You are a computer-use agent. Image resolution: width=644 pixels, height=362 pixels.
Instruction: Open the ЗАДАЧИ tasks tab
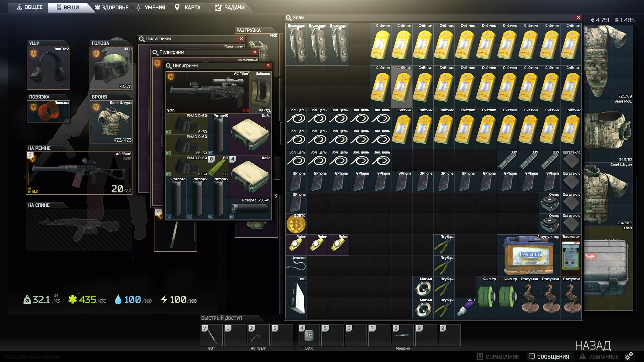pos(230,7)
